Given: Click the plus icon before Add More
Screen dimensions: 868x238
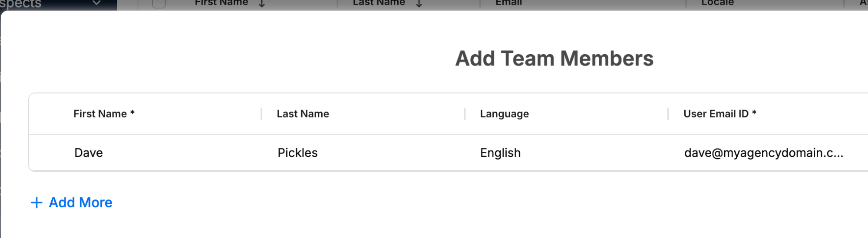Looking at the screenshot, I should point(37,202).
